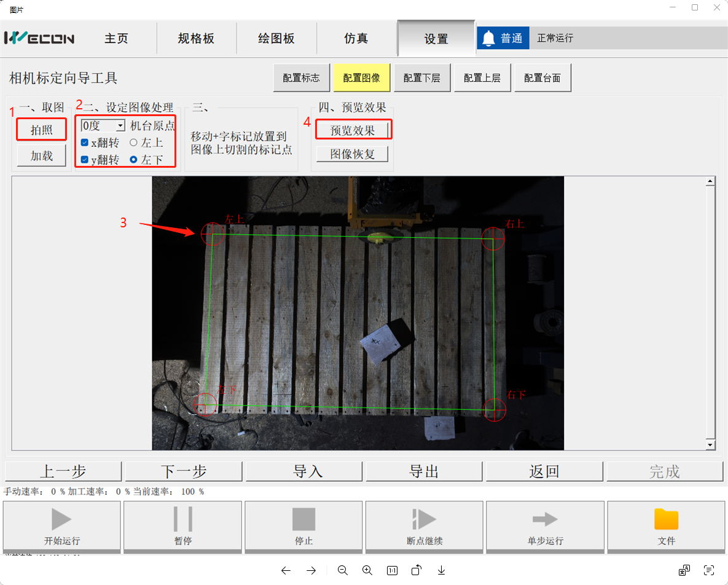Click the scrollbar down arrow of image panel
Screen dimensions: 728x585
pyautogui.click(x=711, y=445)
